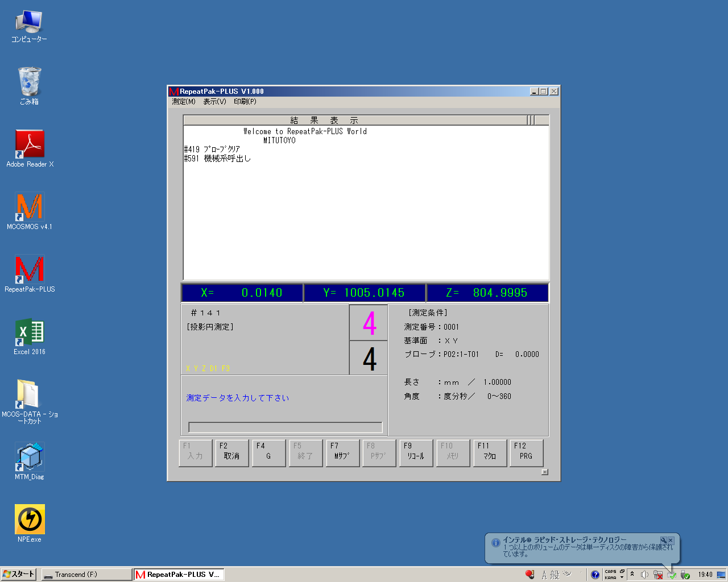Open the 表示(V) menu
Image resolution: width=728 pixels, height=582 pixels.
(x=214, y=102)
